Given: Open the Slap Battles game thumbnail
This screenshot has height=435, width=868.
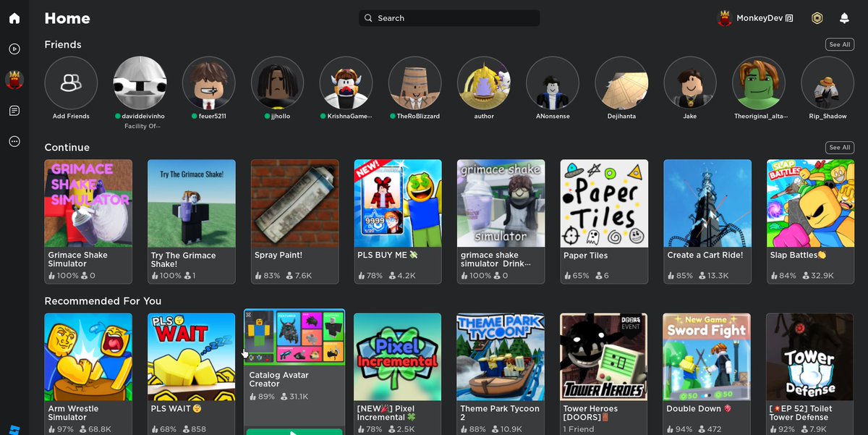Looking at the screenshot, I should coord(811,203).
